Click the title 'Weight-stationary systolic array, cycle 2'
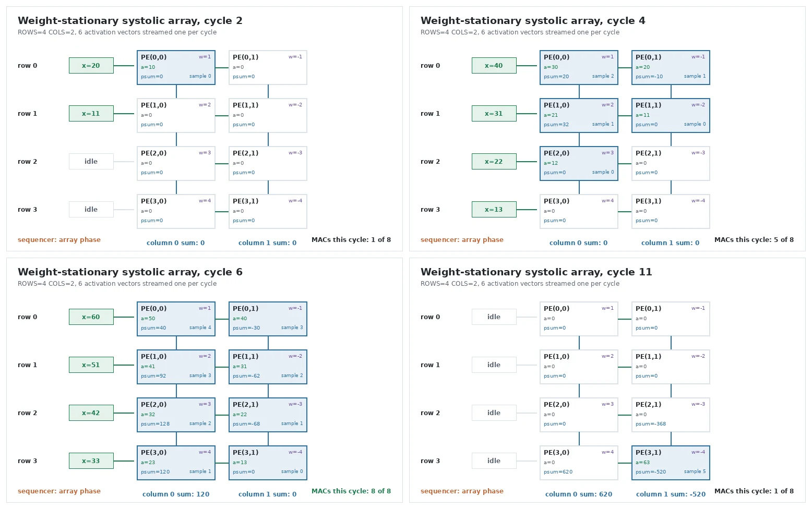This screenshot has height=509, width=812. (x=130, y=21)
